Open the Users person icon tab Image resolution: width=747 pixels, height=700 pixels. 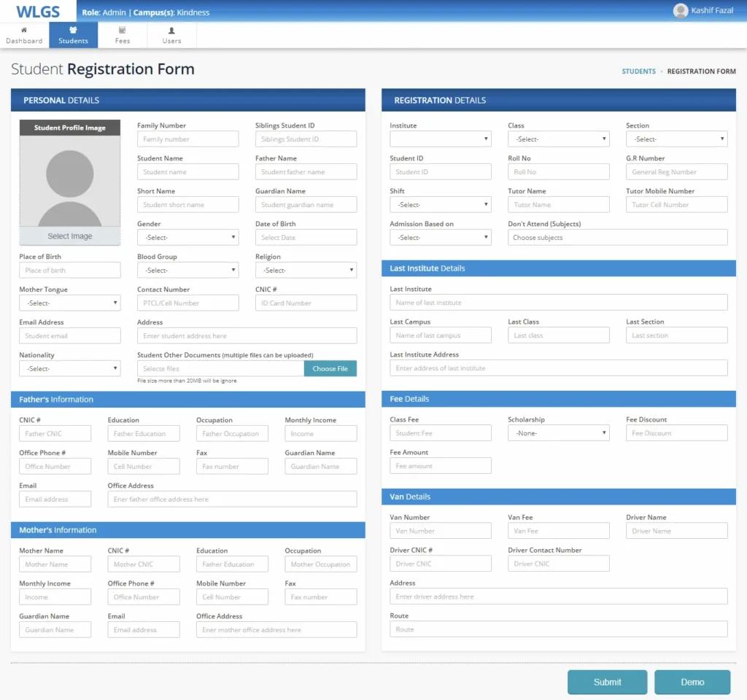171,35
